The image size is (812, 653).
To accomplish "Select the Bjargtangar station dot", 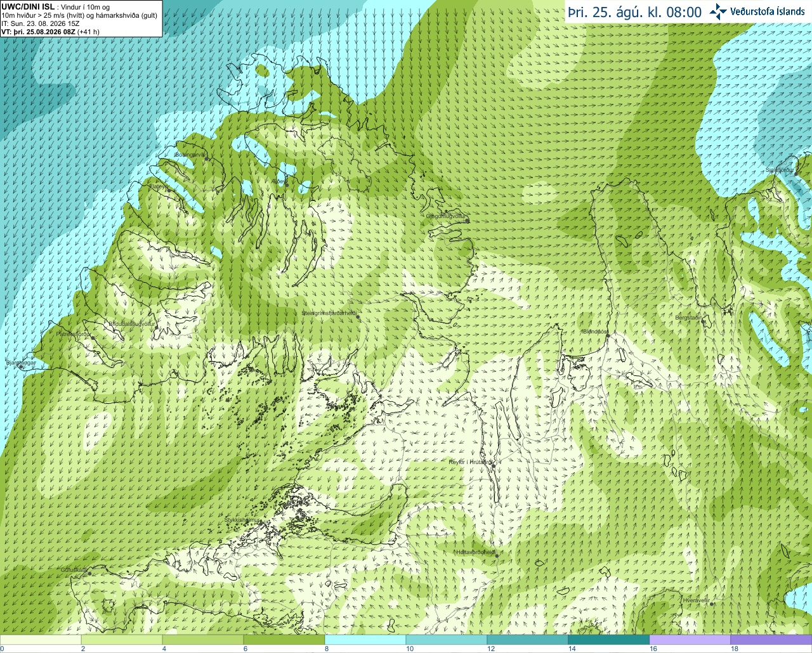I will click(x=21, y=366).
